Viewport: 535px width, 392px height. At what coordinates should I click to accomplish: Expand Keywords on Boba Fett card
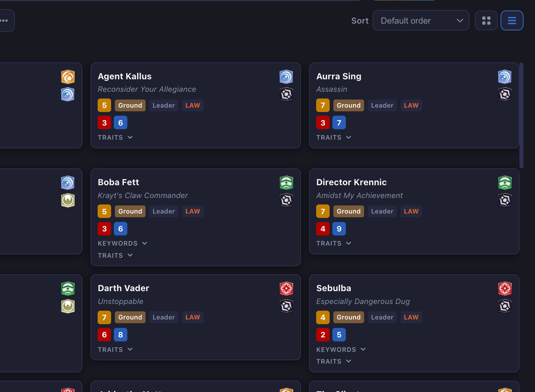122,243
